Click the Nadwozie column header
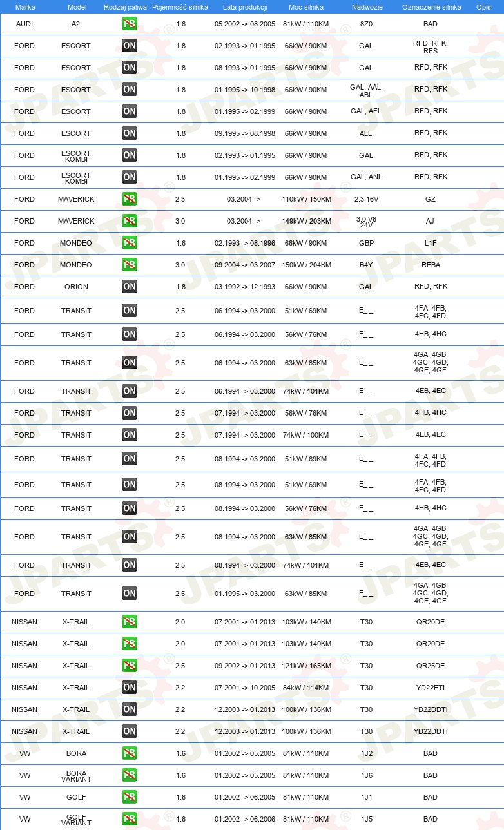 tap(366, 7)
